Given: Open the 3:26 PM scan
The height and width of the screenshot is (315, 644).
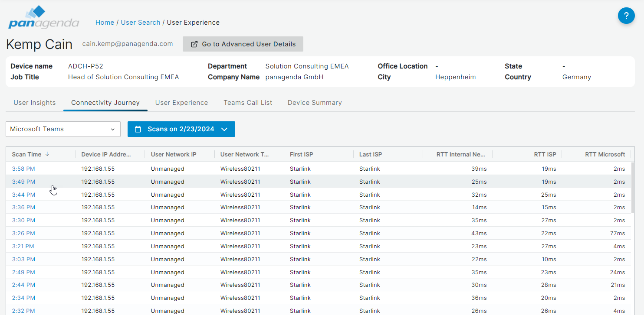Looking at the screenshot, I should tap(23, 233).
